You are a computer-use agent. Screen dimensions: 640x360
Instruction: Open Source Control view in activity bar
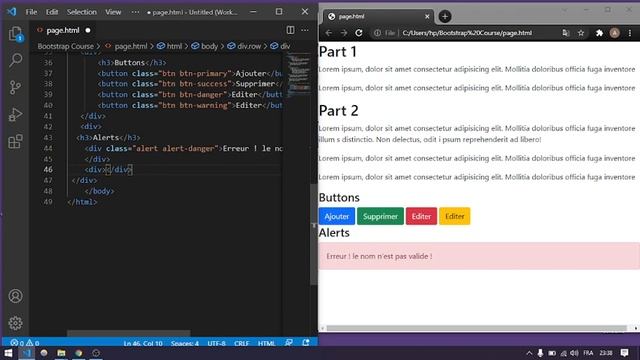point(16,87)
